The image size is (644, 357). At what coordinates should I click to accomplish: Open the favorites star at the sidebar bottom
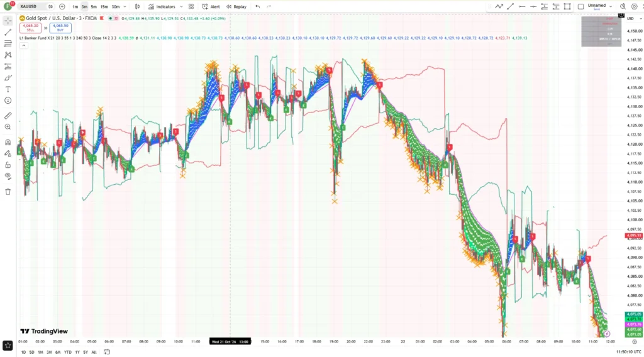point(8,346)
